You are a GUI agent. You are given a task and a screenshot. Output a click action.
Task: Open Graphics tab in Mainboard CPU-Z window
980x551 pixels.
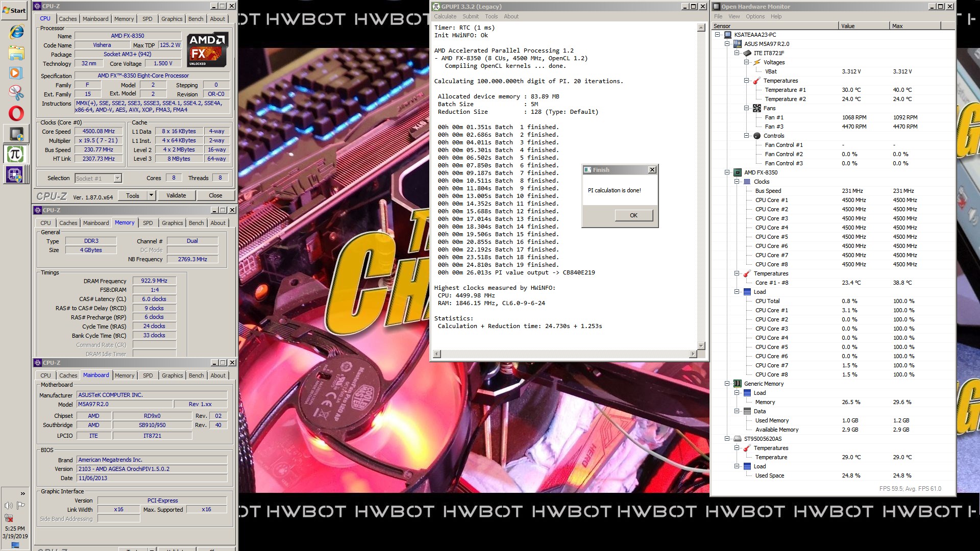point(172,375)
